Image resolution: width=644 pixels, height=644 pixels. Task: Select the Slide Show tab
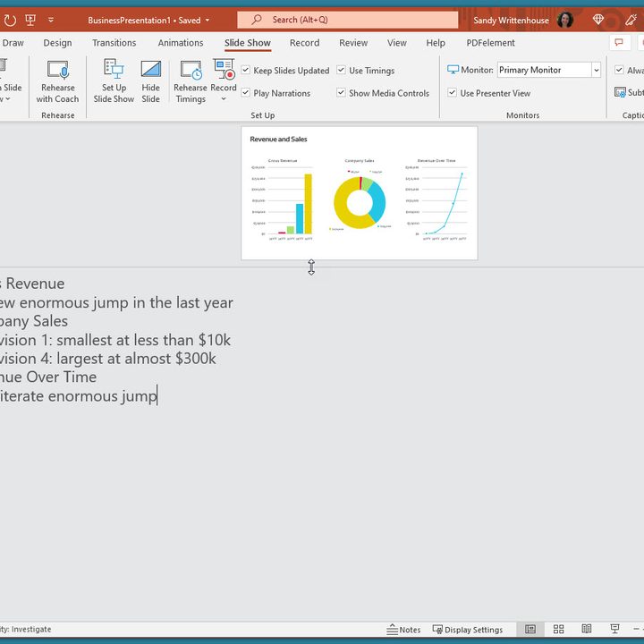pyautogui.click(x=247, y=43)
